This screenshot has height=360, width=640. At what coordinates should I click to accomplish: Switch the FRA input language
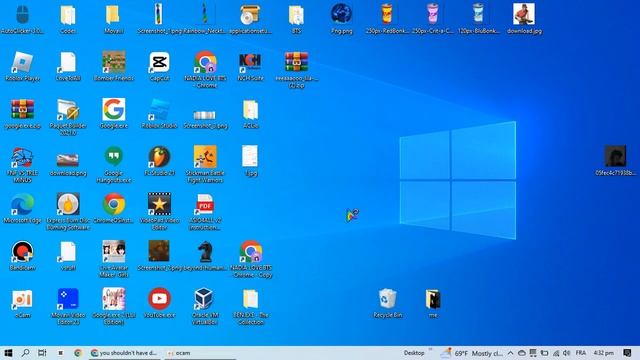point(580,353)
